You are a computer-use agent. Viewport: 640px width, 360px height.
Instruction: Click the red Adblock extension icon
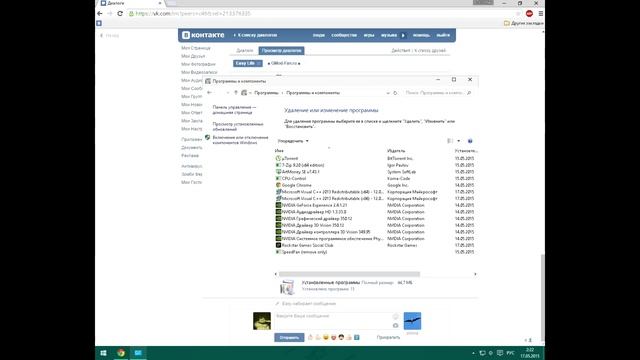529,13
